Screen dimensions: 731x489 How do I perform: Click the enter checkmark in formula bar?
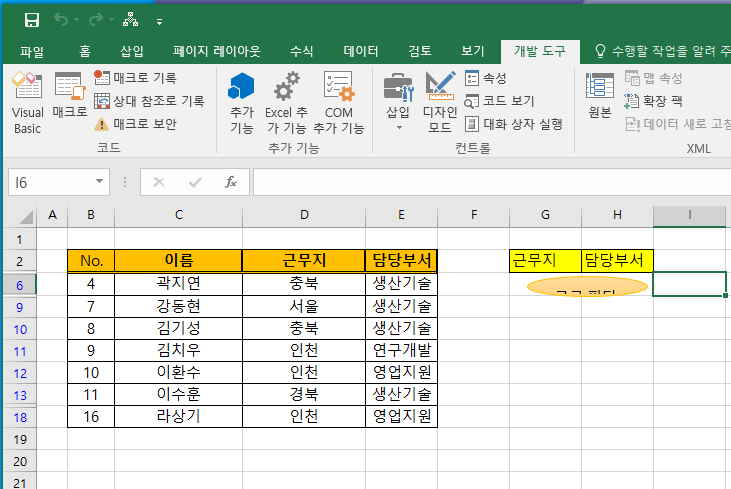point(195,182)
